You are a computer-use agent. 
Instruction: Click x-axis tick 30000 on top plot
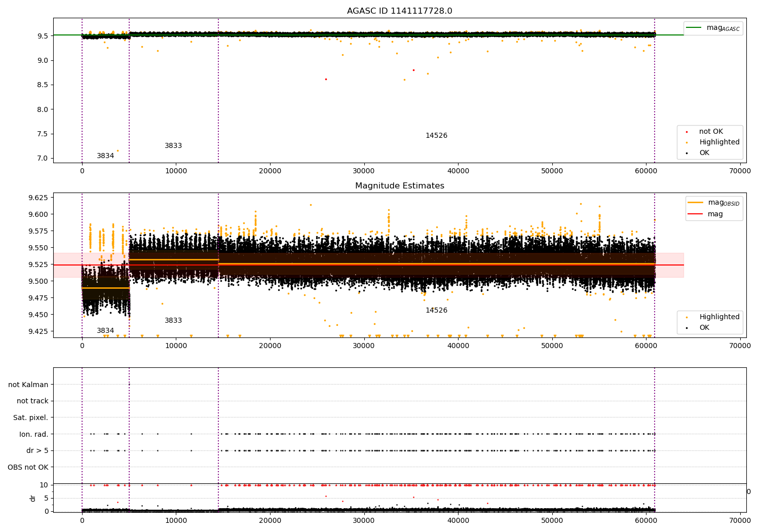(x=364, y=171)
